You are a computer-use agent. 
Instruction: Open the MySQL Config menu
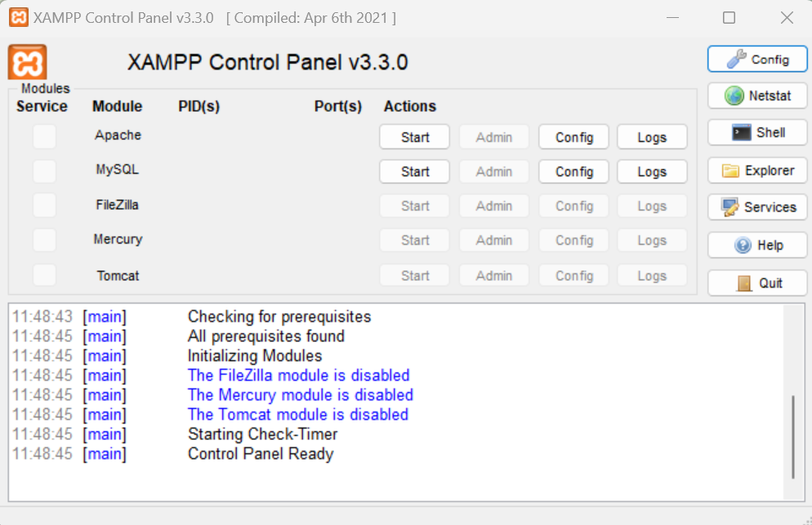point(573,171)
